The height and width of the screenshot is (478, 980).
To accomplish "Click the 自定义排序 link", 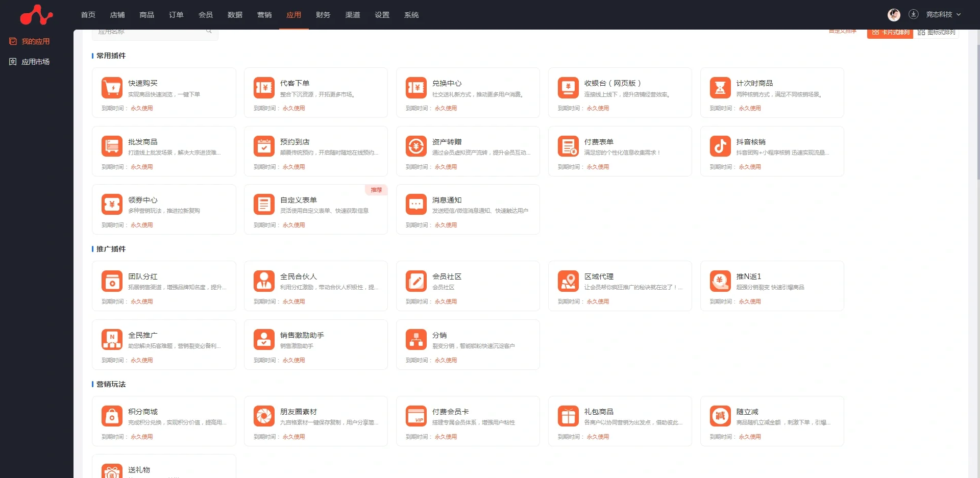I will pyautogui.click(x=843, y=32).
